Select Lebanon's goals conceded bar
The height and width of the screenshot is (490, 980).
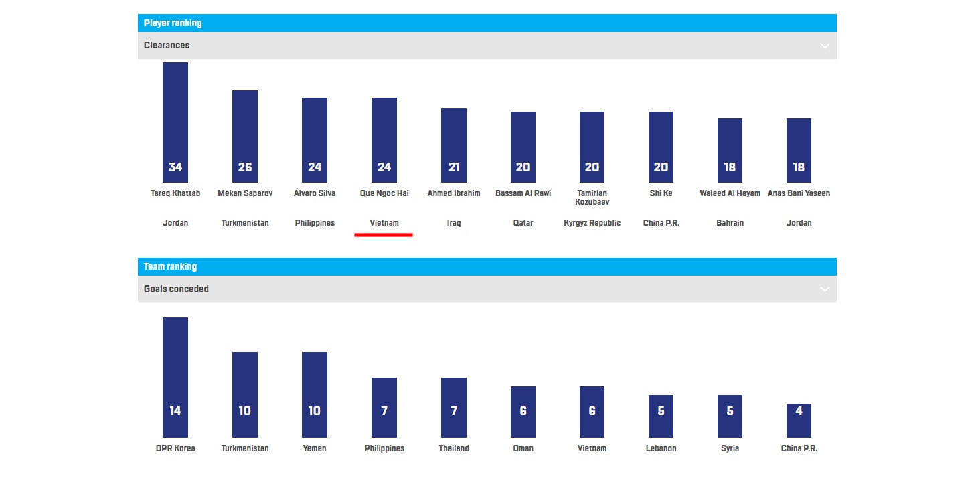click(x=661, y=416)
